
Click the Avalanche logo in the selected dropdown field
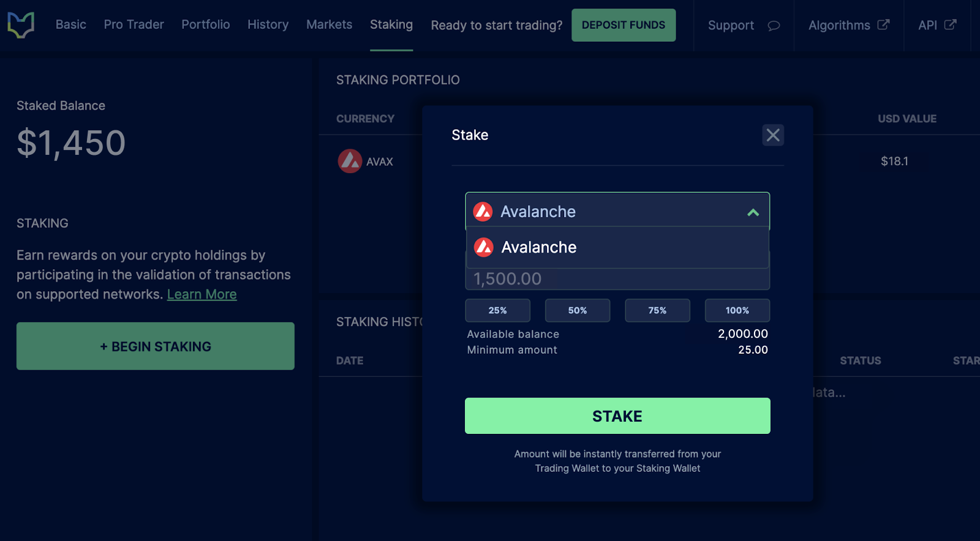(x=483, y=211)
